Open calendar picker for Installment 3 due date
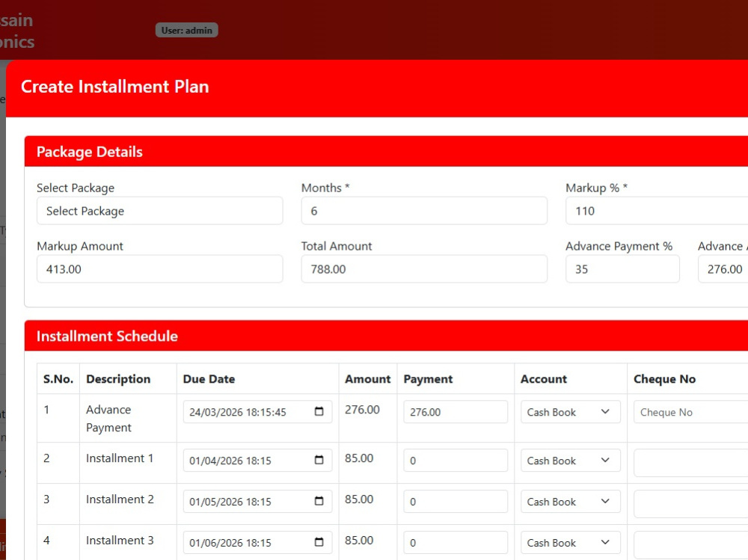This screenshot has width=748, height=560. (319, 542)
